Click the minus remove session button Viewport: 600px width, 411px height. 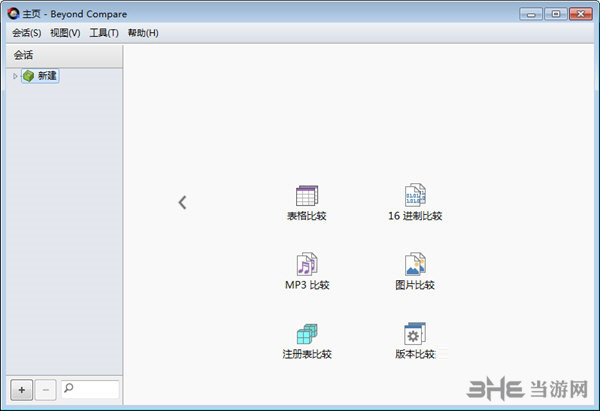point(46,390)
